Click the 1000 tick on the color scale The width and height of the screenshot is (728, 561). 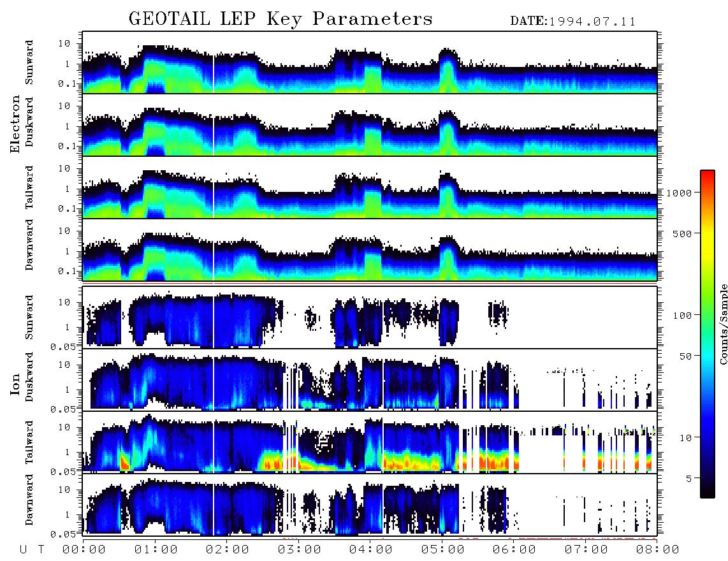679,193
